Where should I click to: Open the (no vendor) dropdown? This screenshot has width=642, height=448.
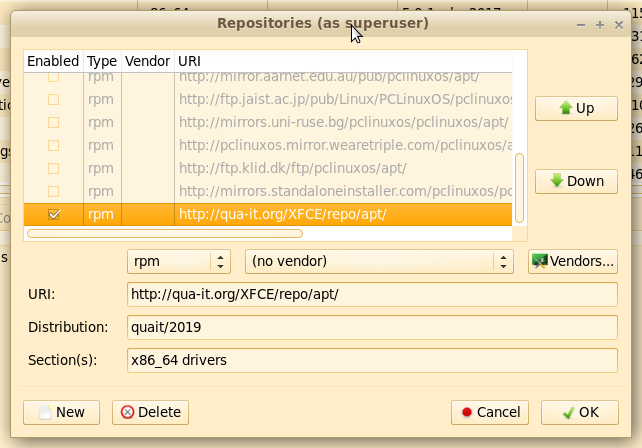(x=379, y=262)
